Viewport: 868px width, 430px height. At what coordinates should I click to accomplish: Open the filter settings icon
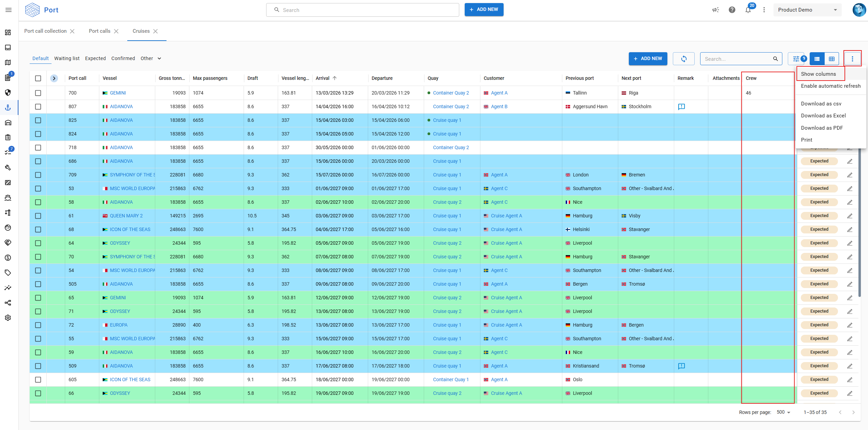click(x=796, y=59)
